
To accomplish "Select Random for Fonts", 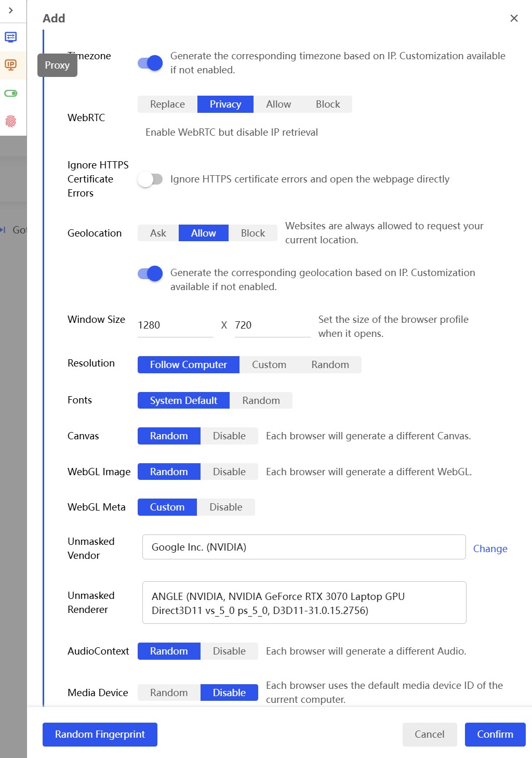I will tap(261, 401).
